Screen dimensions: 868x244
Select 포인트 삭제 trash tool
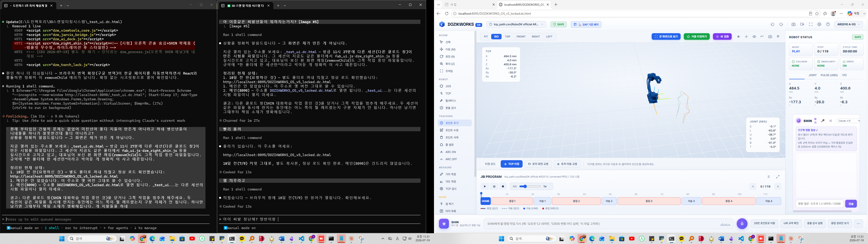click(455, 138)
